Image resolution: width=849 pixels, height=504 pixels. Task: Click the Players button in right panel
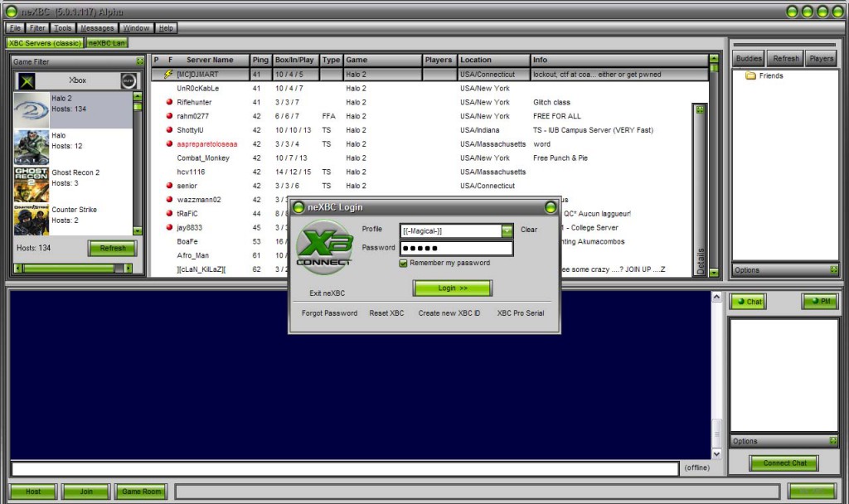click(x=822, y=59)
